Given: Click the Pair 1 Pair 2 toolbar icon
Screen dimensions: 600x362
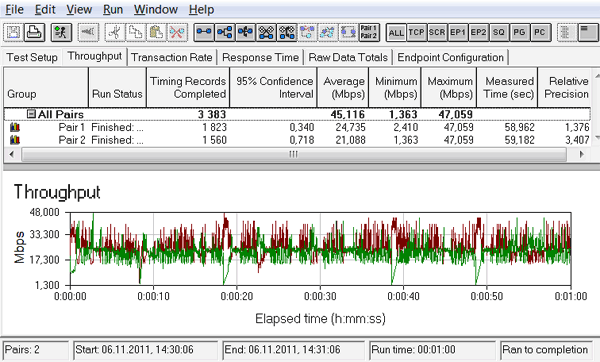Looking at the screenshot, I should (x=369, y=33).
